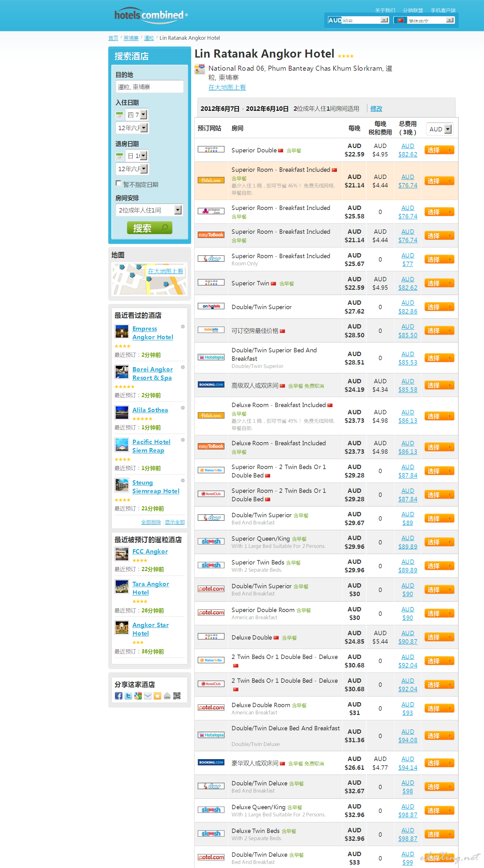Open FCC Angkor hotel link
Image resolution: width=484 pixels, height=868 pixels.
tap(150, 551)
